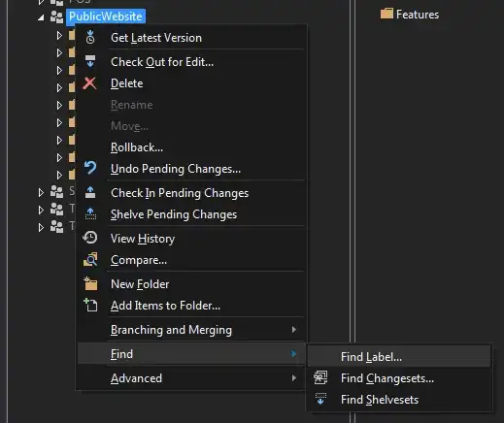Screen dimensions: 504x423
Task: Open the Advanced submenu arrow
Action: [x=293, y=377]
